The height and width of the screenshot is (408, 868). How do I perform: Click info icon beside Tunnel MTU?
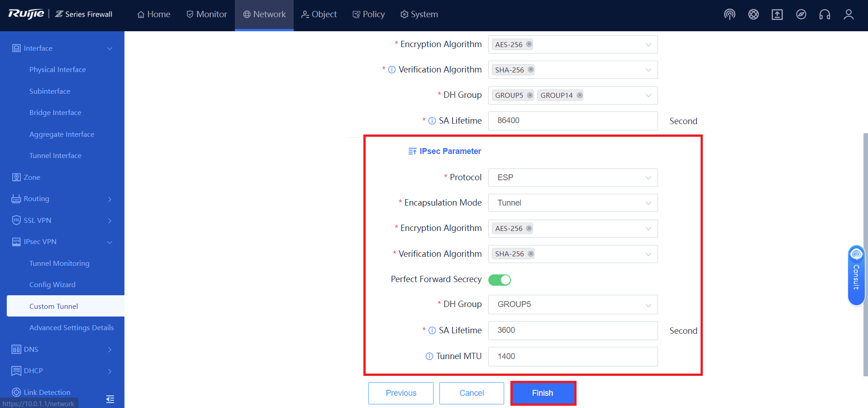429,356
